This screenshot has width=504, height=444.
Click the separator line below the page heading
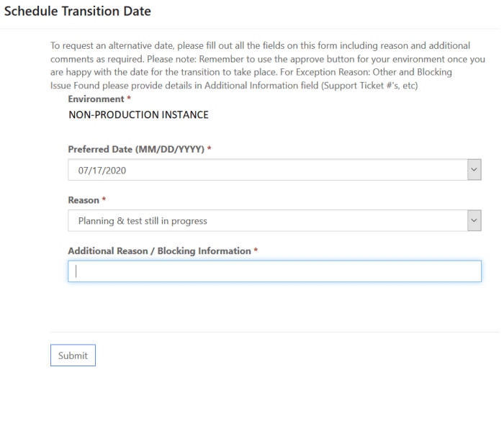(x=252, y=29)
